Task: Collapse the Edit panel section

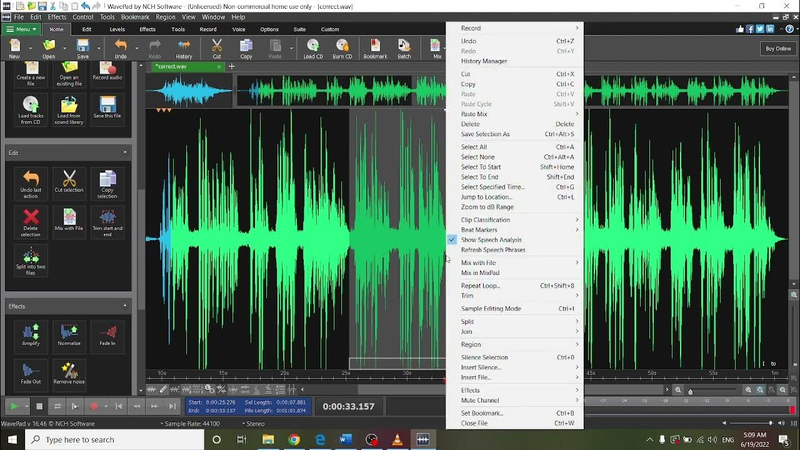Action: [x=125, y=152]
